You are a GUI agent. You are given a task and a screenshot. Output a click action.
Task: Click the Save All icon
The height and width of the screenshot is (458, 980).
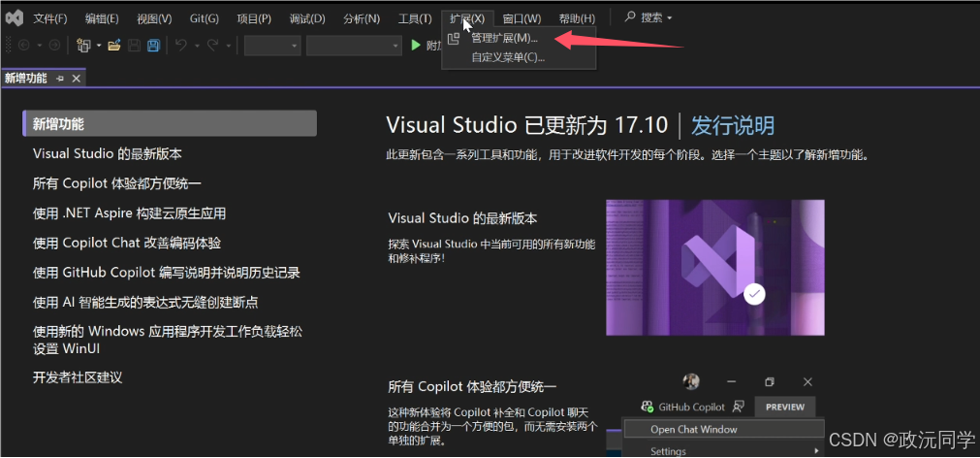(x=153, y=45)
